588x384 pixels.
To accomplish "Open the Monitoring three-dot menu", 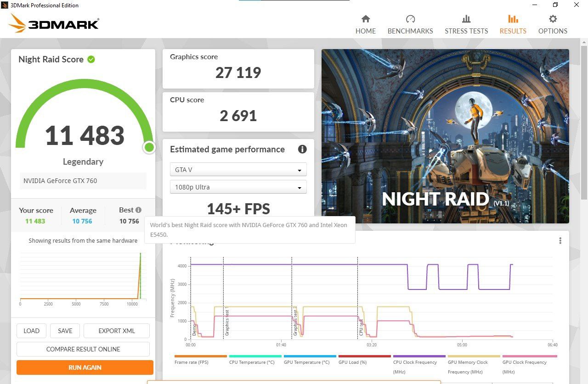I will click(x=560, y=241).
